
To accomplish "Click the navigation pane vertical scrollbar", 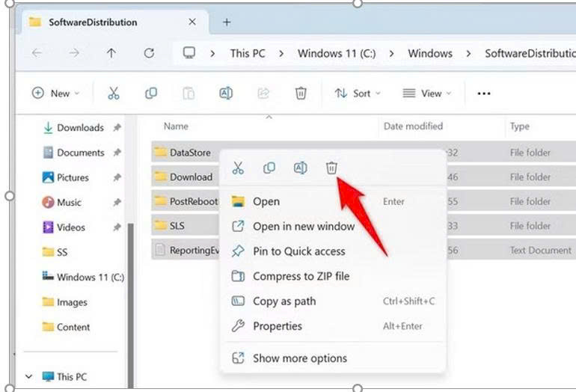I will click(130, 305).
